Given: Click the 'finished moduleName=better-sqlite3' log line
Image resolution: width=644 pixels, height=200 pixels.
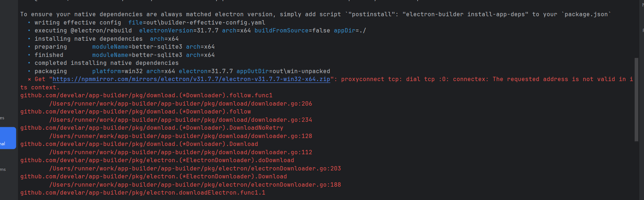Looking at the screenshot, I should 124,55.
